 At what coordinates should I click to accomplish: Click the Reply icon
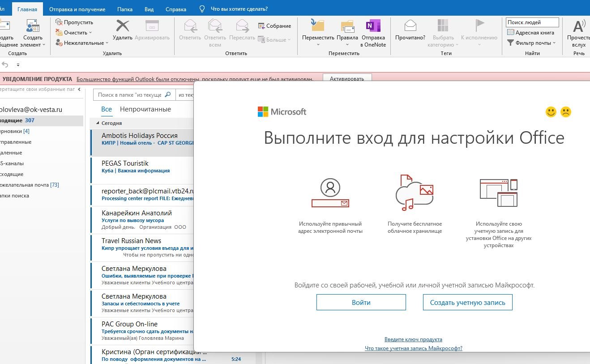(x=190, y=26)
